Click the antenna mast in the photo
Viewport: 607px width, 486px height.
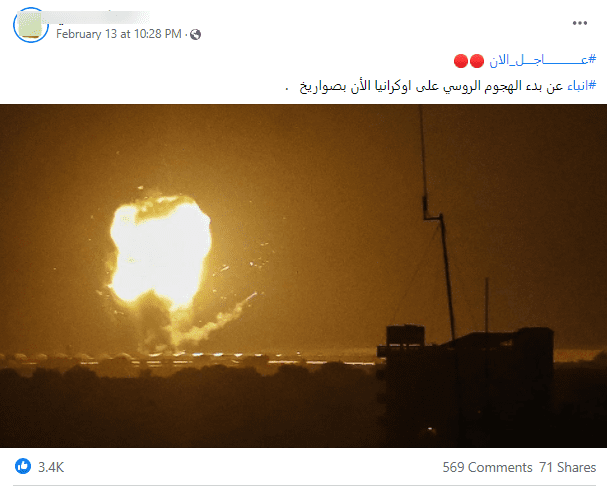pyautogui.click(x=437, y=225)
